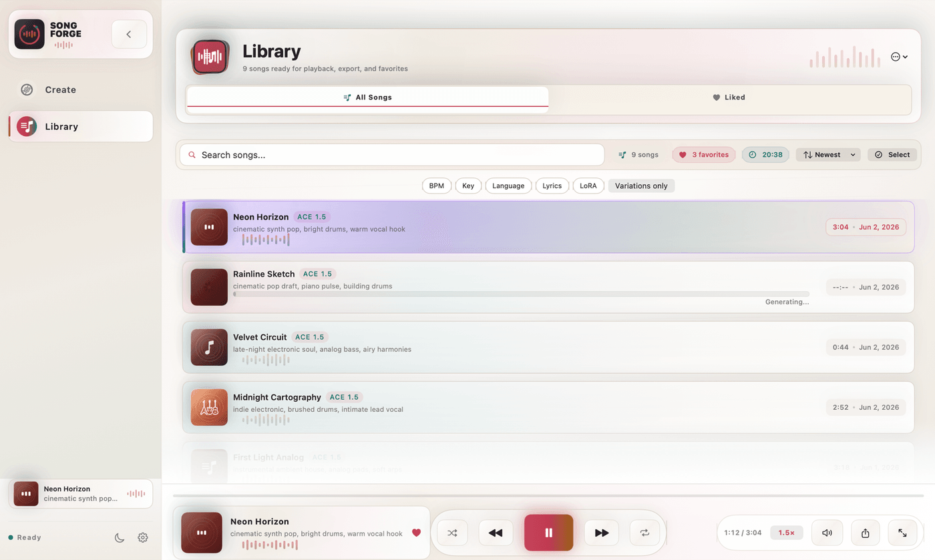
Task: Expand the player to fullscreen
Action: (902, 533)
